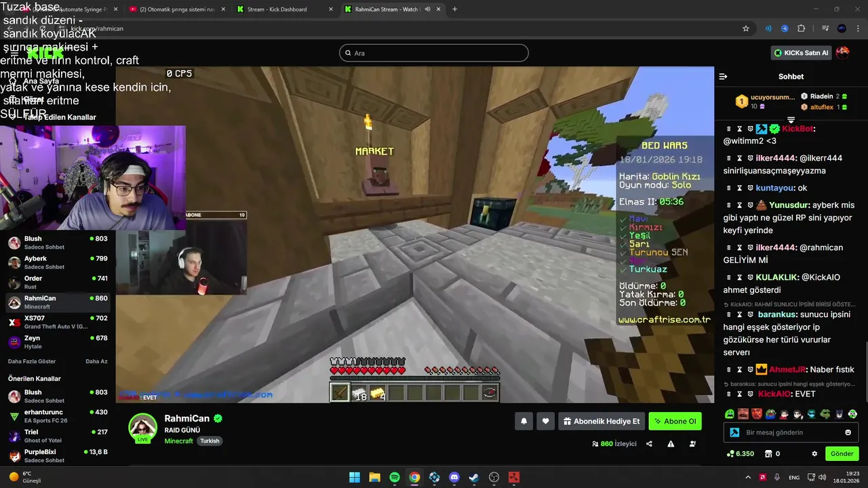The width and height of the screenshot is (868, 488).
Task: Open Chrome extensions puzzle icon
Action: click(x=802, y=28)
